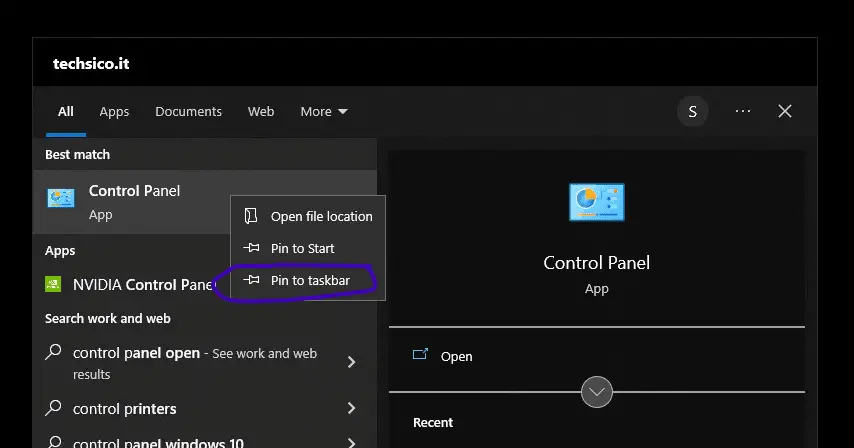854x448 pixels.
Task: Choose Pin to taskbar from context menu
Action: coord(308,280)
